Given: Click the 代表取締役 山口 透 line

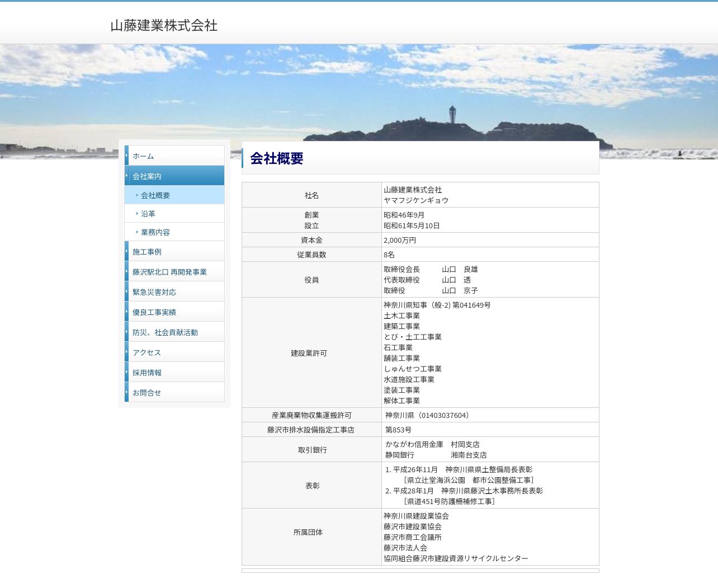Looking at the screenshot, I should point(427,280).
